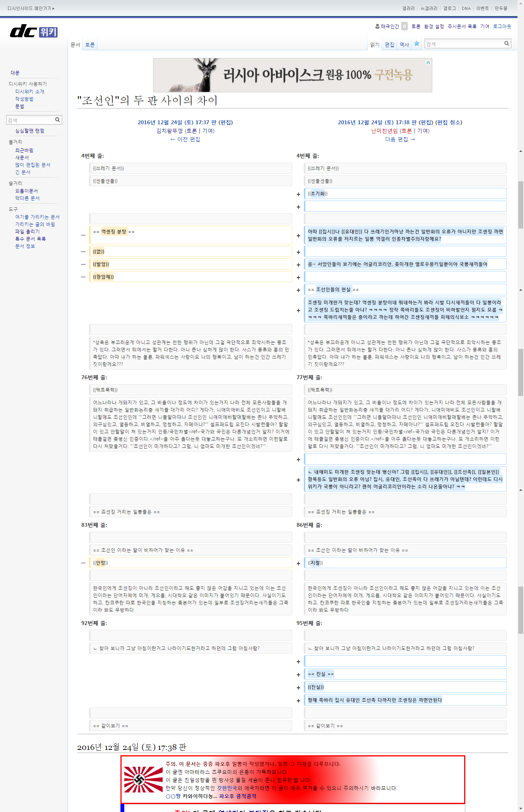This screenshot has height=812, width=524.
Task: Click the ad info icon on the banner
Action: pyautogui.click(x=428, y=62)
